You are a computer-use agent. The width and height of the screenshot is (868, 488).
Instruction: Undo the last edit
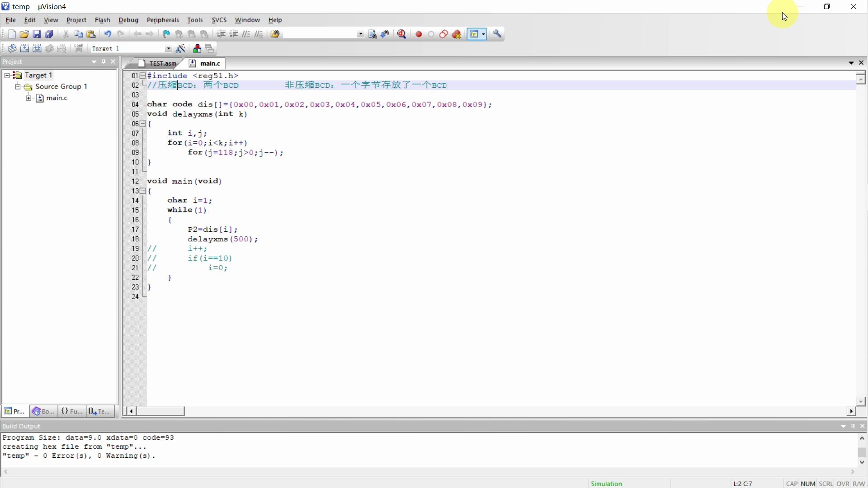108,34
